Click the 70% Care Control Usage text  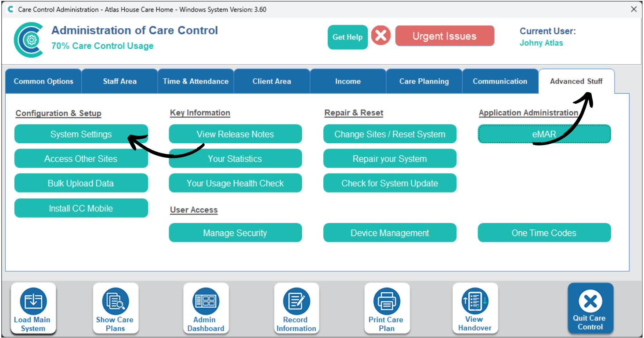click(102, 46)
